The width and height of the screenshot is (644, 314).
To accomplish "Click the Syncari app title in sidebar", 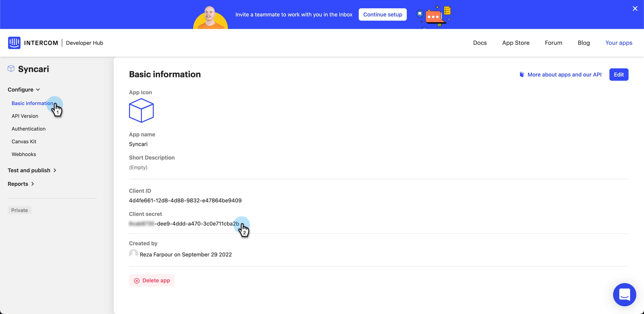I will click(33, 69).
